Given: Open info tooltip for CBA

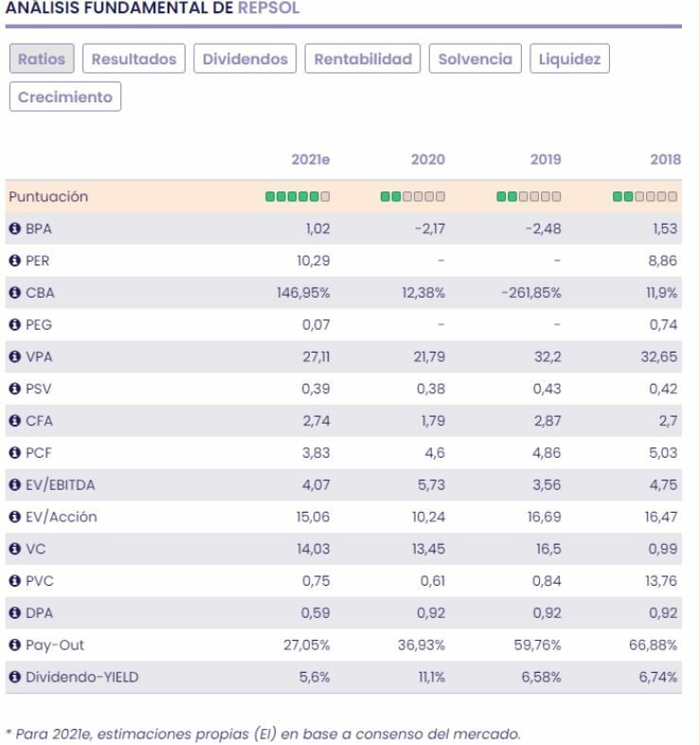Looking at the screenshot, I should pos(15,293).
